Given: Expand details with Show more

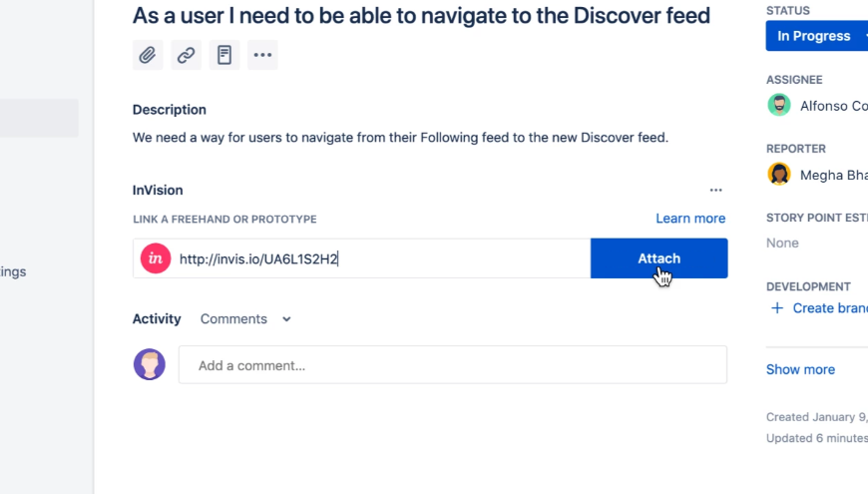Looking at the screenshot, I should point(800,369).
